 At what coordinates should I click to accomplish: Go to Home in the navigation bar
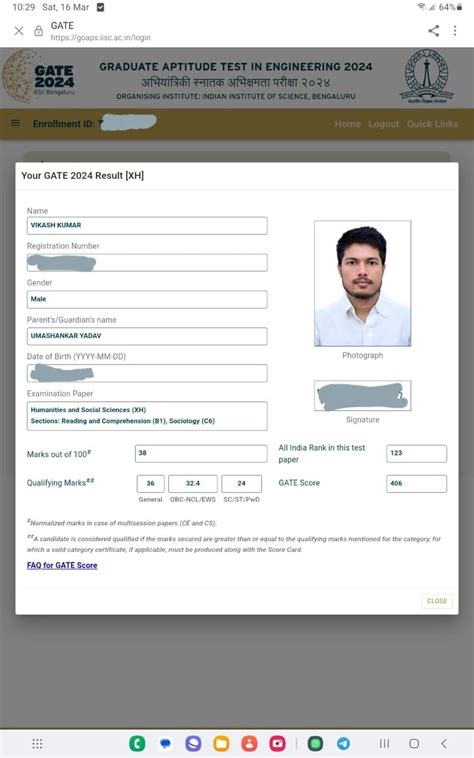coord(347,124)
